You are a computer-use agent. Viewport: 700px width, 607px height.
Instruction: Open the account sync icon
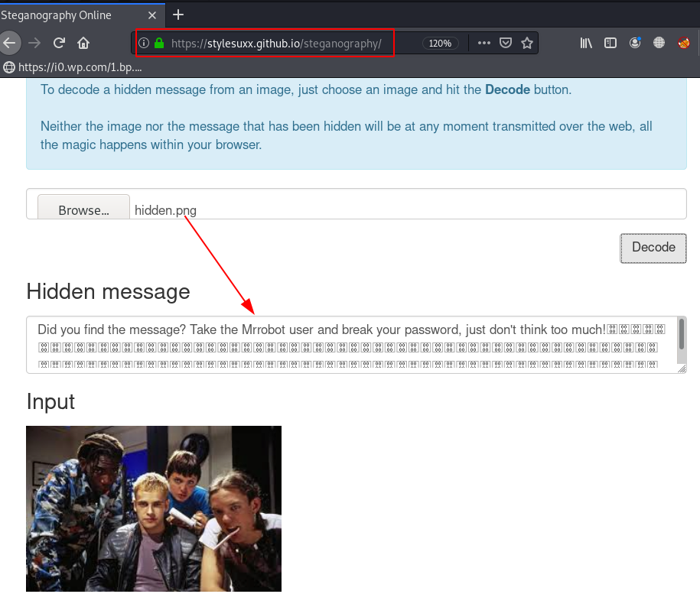pyautogui.click(x=635, y=43)
